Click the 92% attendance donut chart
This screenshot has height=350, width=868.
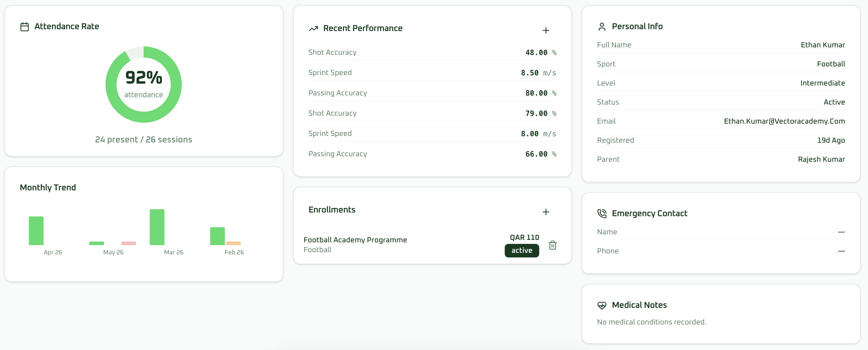[144, 85]
